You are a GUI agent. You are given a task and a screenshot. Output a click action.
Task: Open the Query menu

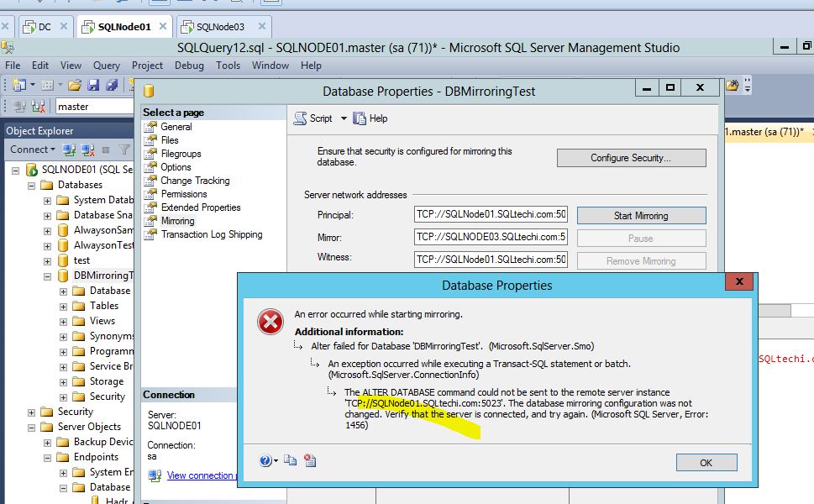(x=105, y=65)
